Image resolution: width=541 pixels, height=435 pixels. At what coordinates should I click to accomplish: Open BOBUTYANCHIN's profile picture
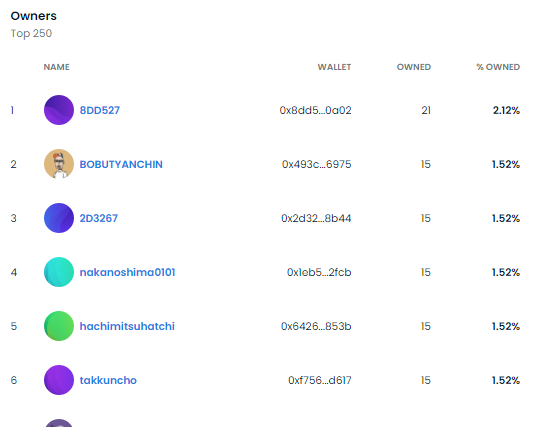click(59, 164)
